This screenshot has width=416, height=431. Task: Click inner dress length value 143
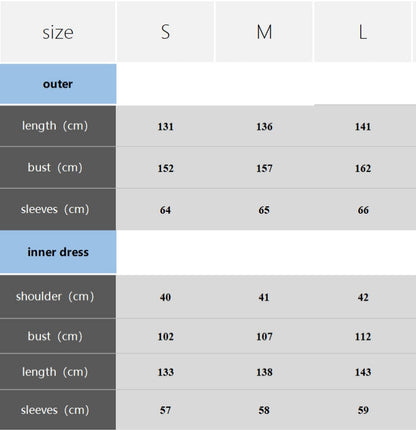tap(363, 372)
